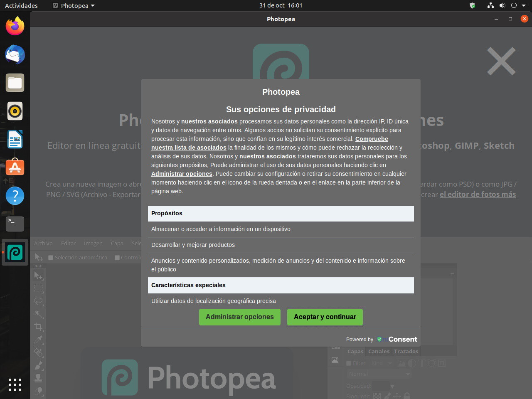The height and width of the screenshot is (399, 532).
Task: Open the Kind filter dropdown
Action: (x=382, y=363)
